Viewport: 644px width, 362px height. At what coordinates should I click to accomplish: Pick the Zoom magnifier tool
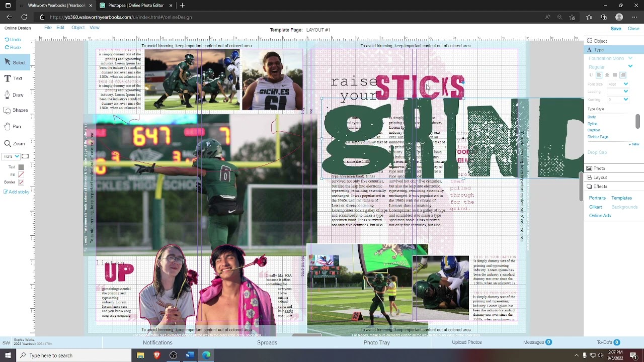coord(15,143)
